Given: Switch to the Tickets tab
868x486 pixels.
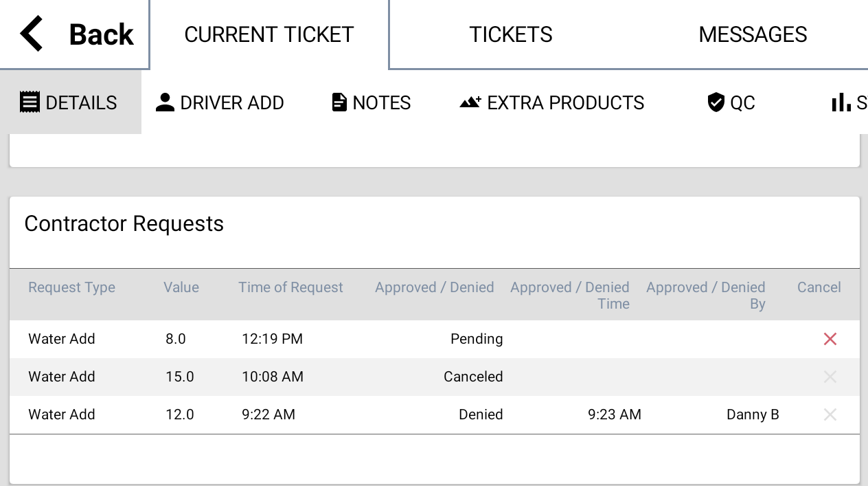Looking at the screenshot, I should [x=511, y=34].
